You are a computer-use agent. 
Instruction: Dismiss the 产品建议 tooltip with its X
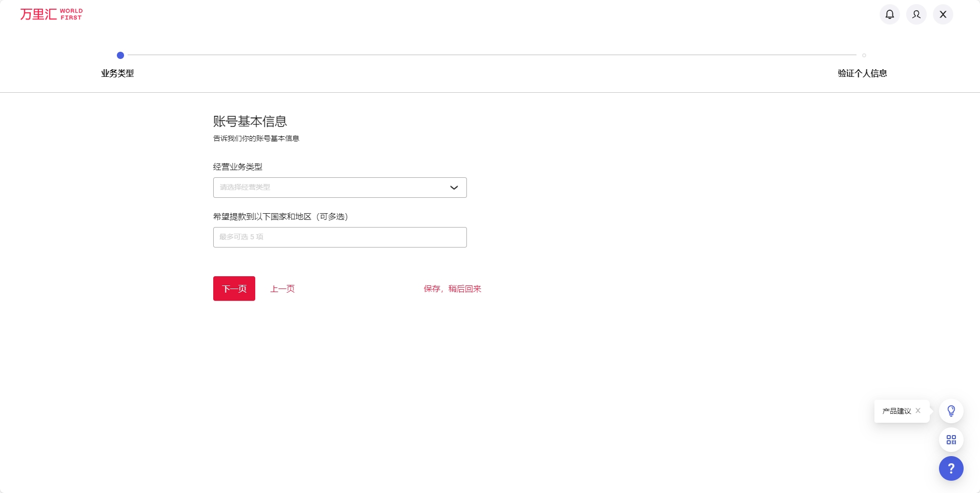tap(918, 410)
